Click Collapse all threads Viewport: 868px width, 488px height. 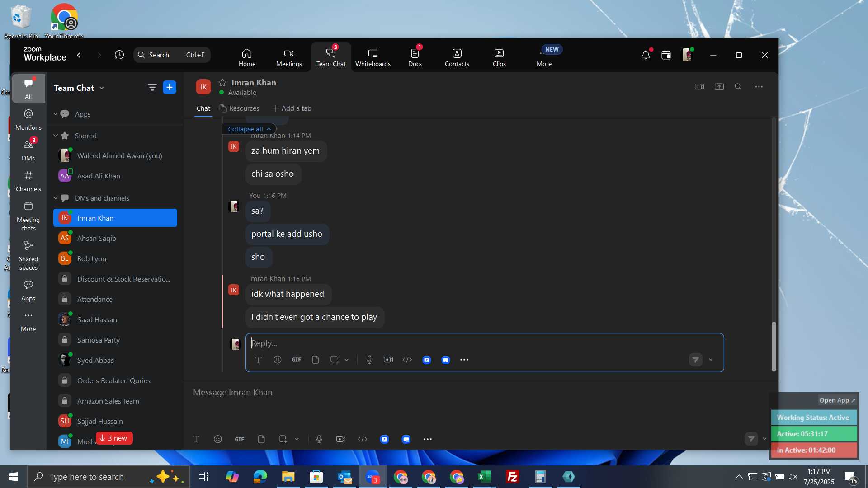[249, 129]
